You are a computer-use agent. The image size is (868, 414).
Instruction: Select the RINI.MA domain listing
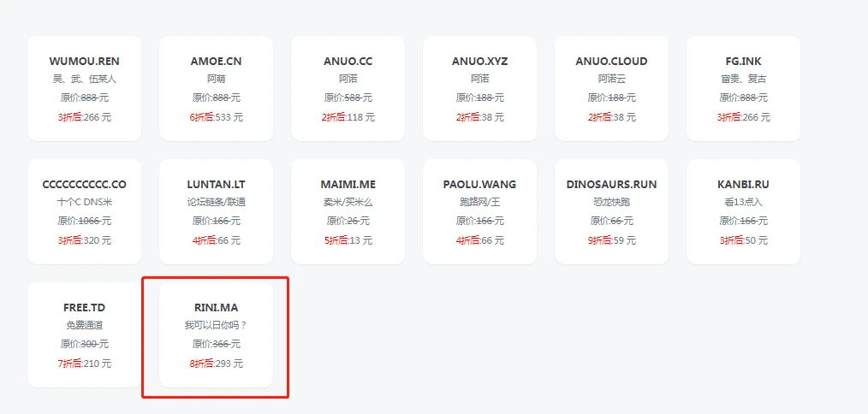[x=216, y=334]
